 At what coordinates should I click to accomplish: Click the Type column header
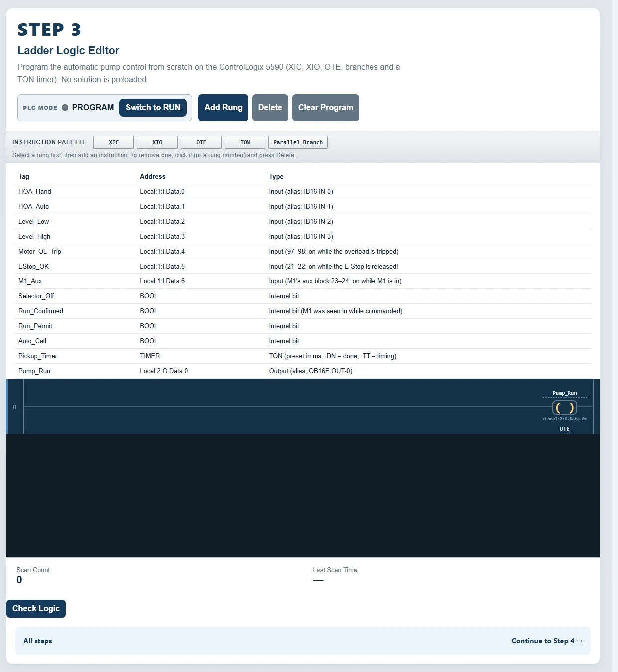click(276, 177)
